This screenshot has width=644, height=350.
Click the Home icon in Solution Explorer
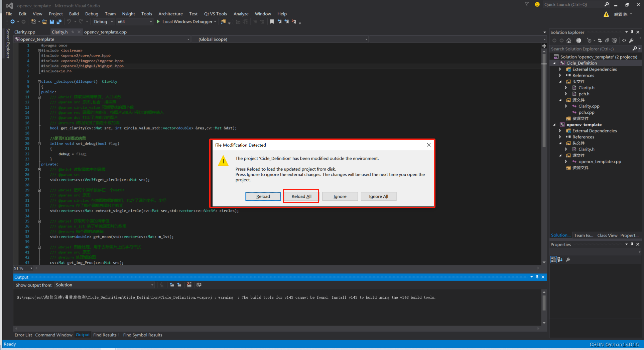coord(569,40)
